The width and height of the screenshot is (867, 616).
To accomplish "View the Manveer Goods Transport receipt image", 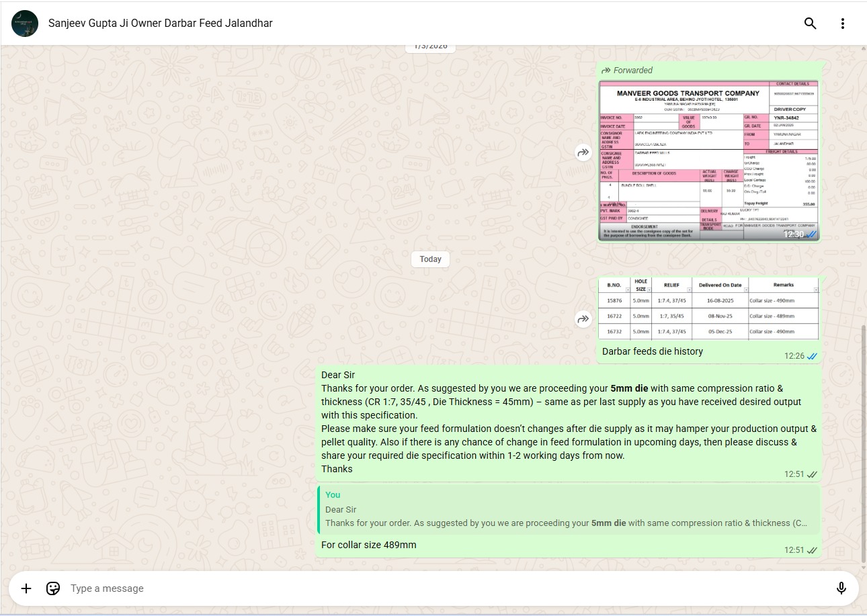I will 708,161.
